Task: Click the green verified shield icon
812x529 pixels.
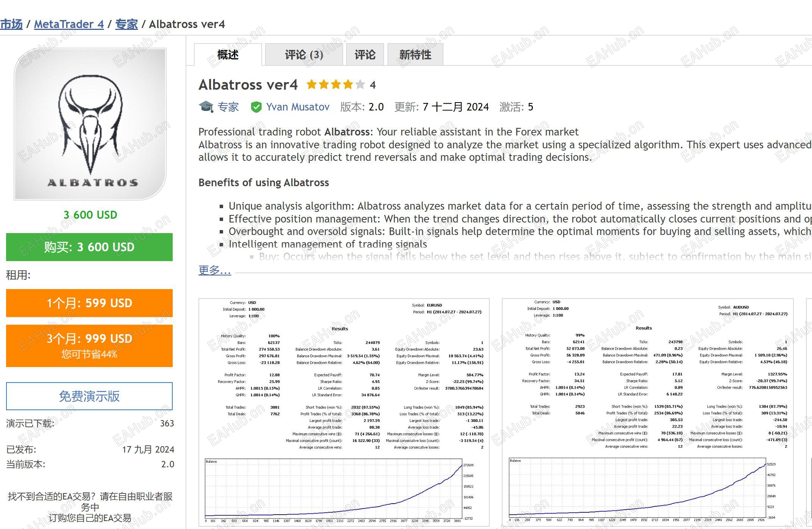Action: tap(256, 107)
